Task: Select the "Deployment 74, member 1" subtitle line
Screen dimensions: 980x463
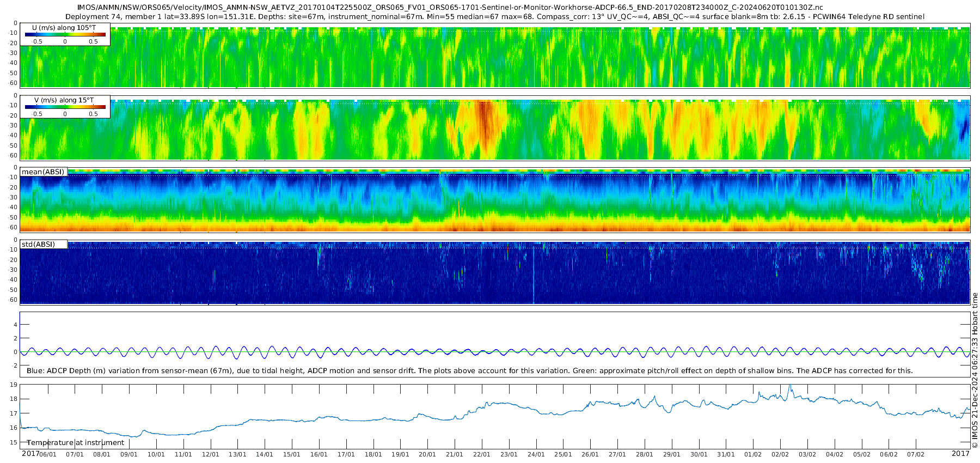Action: click(x=494, y=16)
